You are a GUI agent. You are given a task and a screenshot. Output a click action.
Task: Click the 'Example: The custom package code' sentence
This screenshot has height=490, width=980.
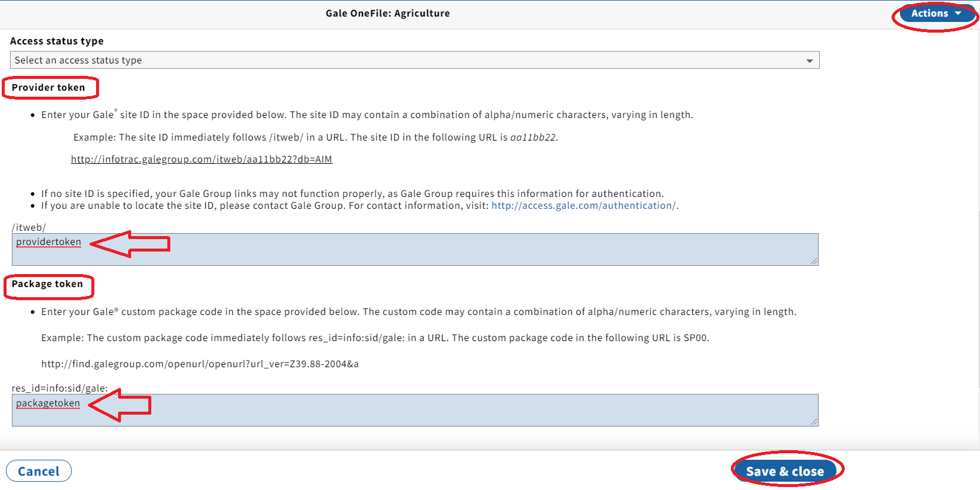click(x=376, y=338)
